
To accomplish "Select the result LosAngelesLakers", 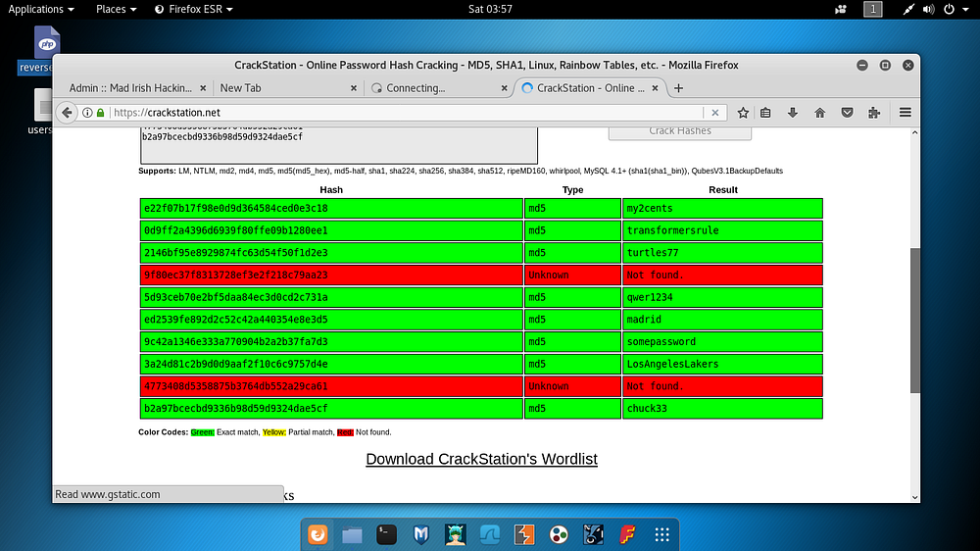I will coord(672,364).
